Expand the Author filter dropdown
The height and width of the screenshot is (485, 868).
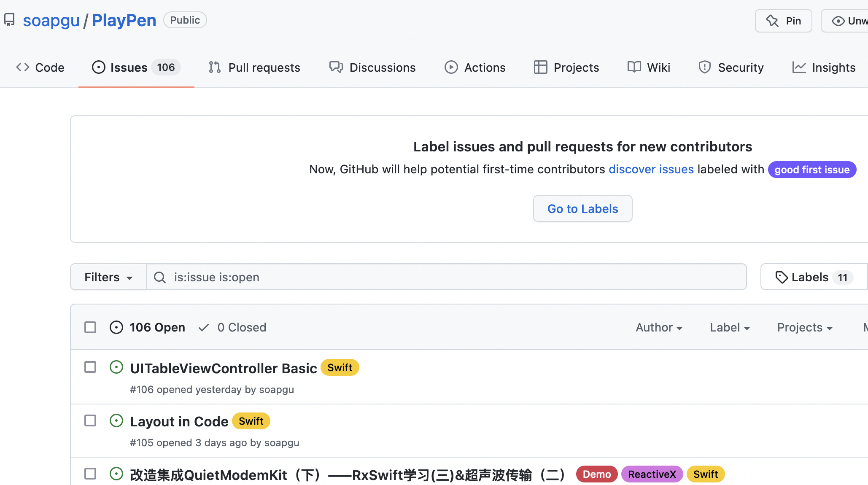659,327
